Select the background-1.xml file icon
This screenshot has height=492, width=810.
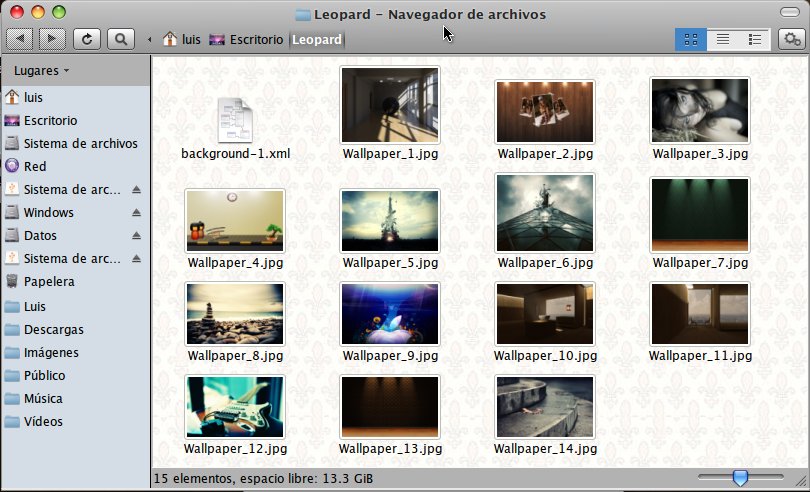[235, 120]
